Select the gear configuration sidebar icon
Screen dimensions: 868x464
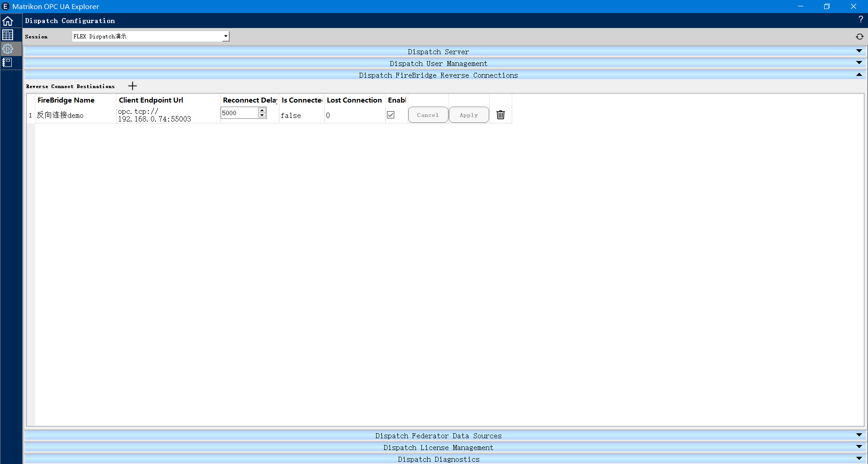[x=8, y=49]
